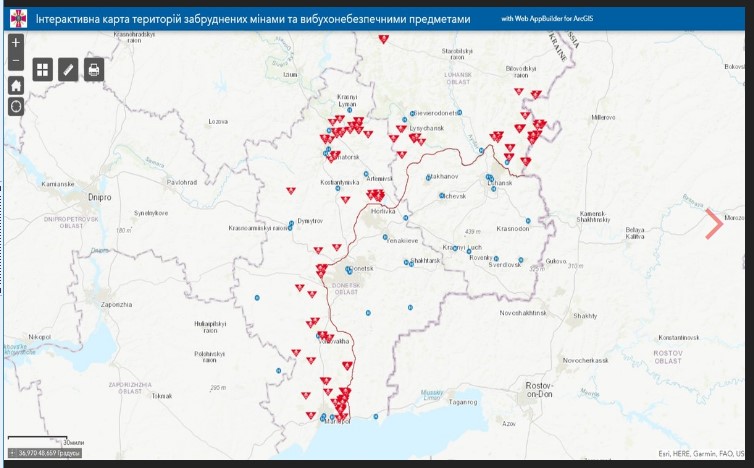This screenshot has height=468, width=754.
Task: Zoom in with the plus button
Action: 16,44
